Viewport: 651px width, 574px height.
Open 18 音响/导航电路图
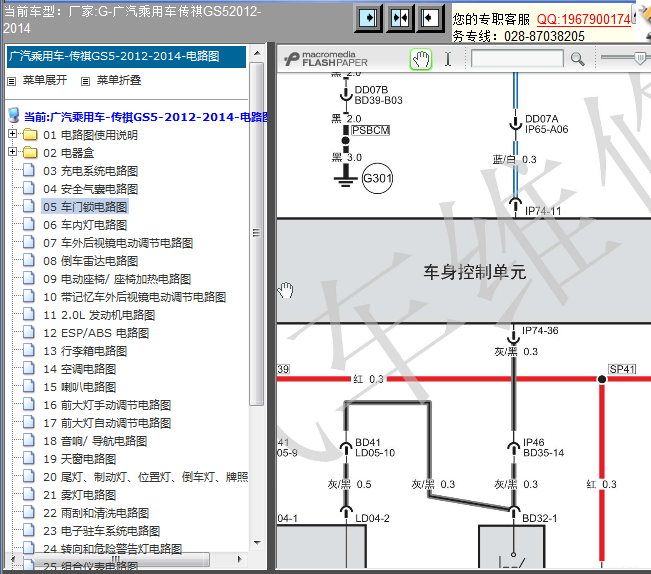click(95, 441)
